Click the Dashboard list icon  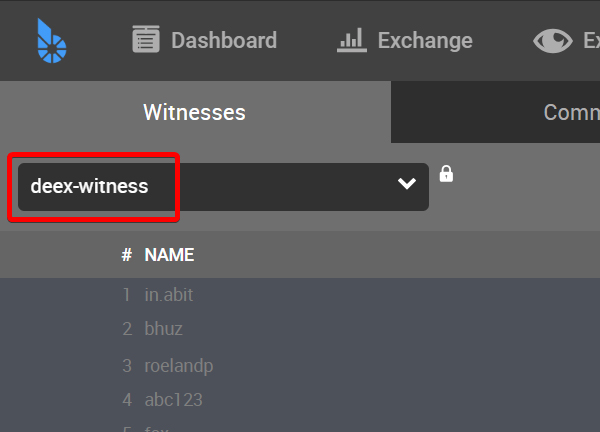coord(147,40)
